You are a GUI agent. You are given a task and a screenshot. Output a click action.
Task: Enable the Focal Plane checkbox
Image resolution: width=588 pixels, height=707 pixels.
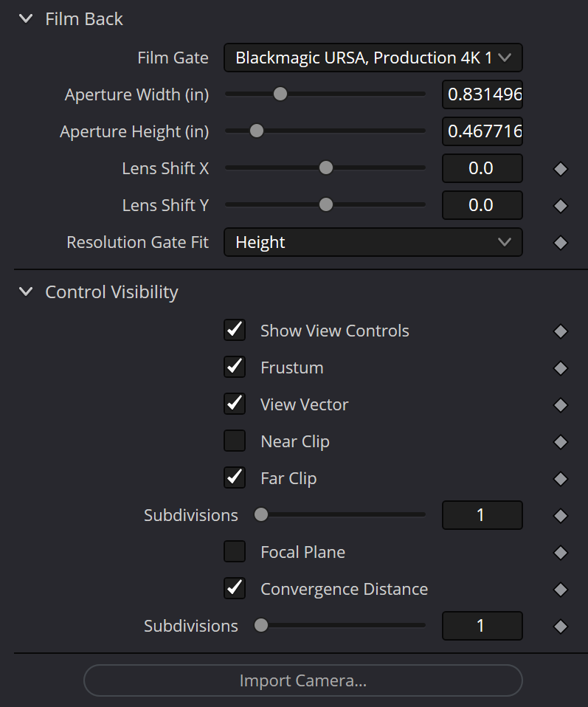[235, 552]
